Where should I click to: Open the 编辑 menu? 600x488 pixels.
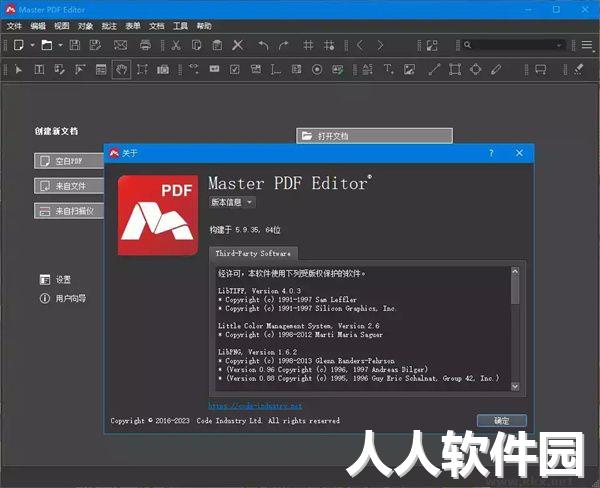point(38,26)
